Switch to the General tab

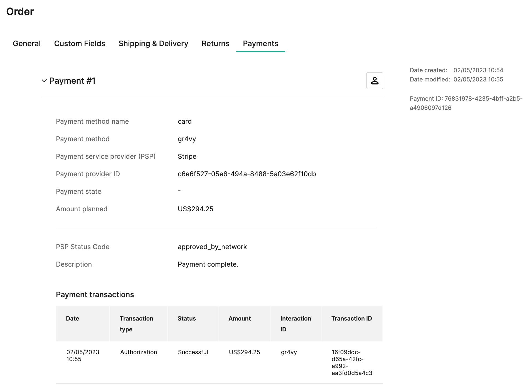click(x=27, y=44)
